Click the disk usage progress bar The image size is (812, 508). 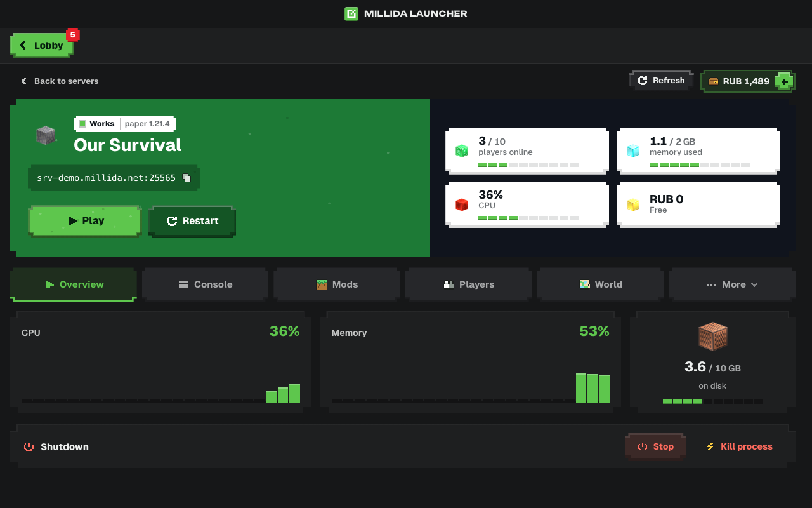point(712,401)
